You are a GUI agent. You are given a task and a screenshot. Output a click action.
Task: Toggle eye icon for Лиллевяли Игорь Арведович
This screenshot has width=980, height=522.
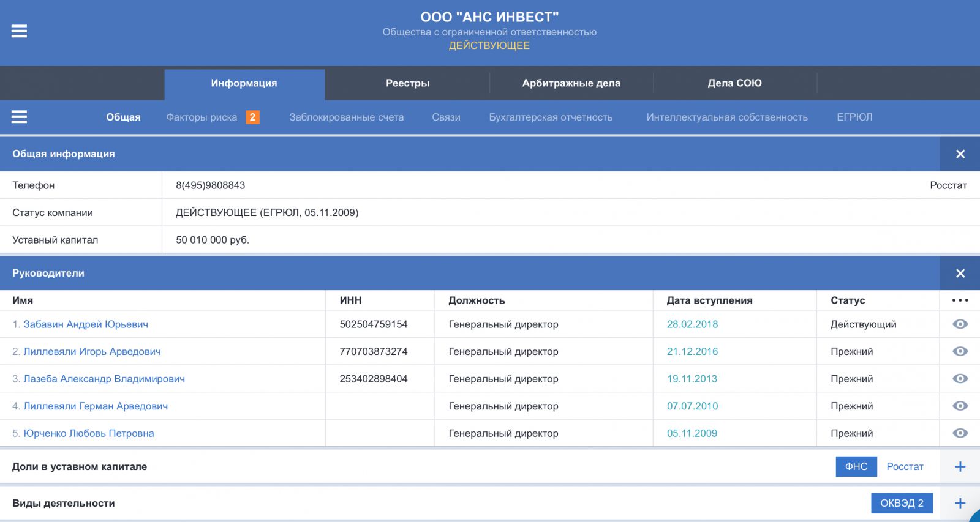960,351
